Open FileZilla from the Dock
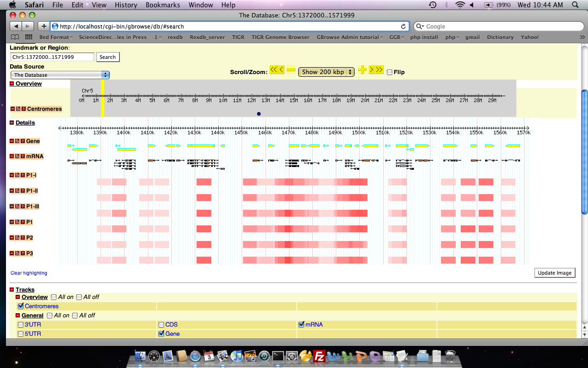588x368 pixels. (x=318, y=356)
